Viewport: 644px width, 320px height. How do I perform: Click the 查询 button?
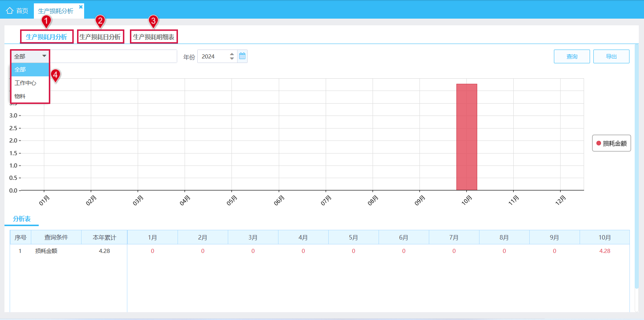[572, 57]
